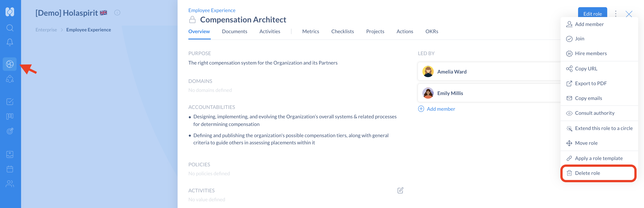
Task: Click Add member link under Led By
Action: pyautogui.click(x=437, y=109)
